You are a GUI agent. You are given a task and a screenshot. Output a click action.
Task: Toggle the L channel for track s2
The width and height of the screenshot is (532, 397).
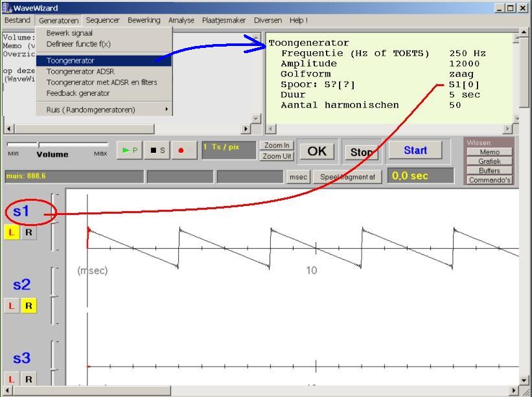coord(11,306)
